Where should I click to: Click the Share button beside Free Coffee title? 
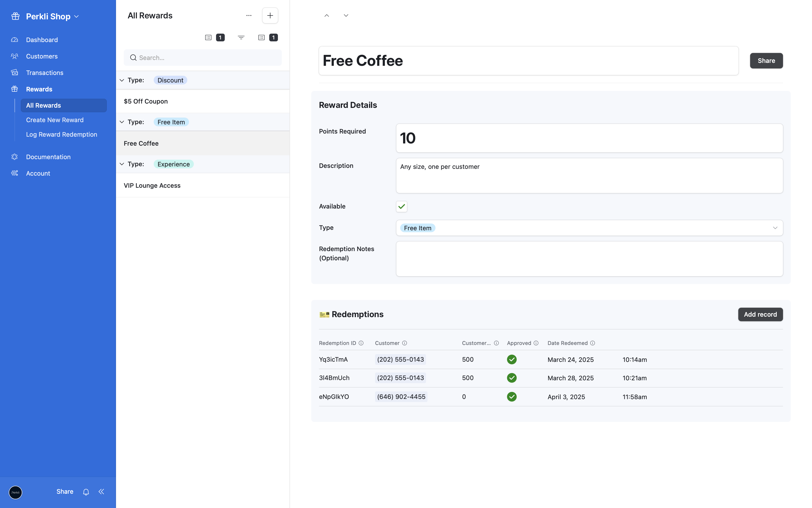click(x=766, y=60)
